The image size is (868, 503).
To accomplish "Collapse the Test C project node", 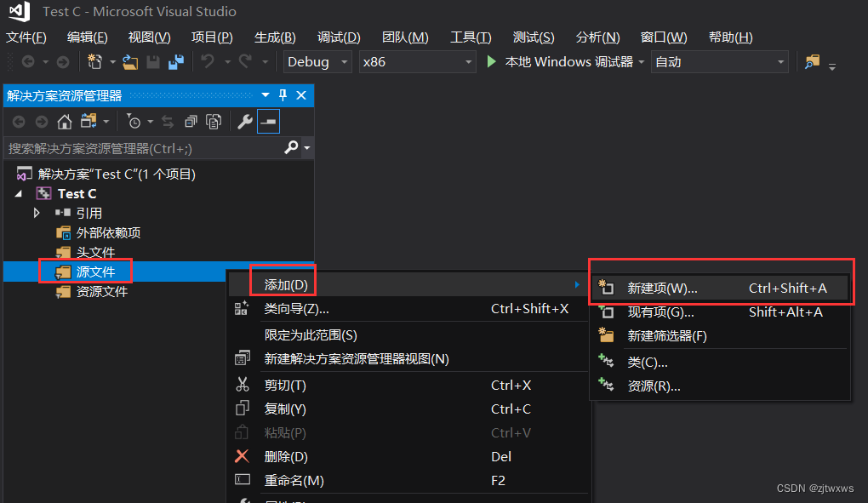I will (x=19, y=194).
